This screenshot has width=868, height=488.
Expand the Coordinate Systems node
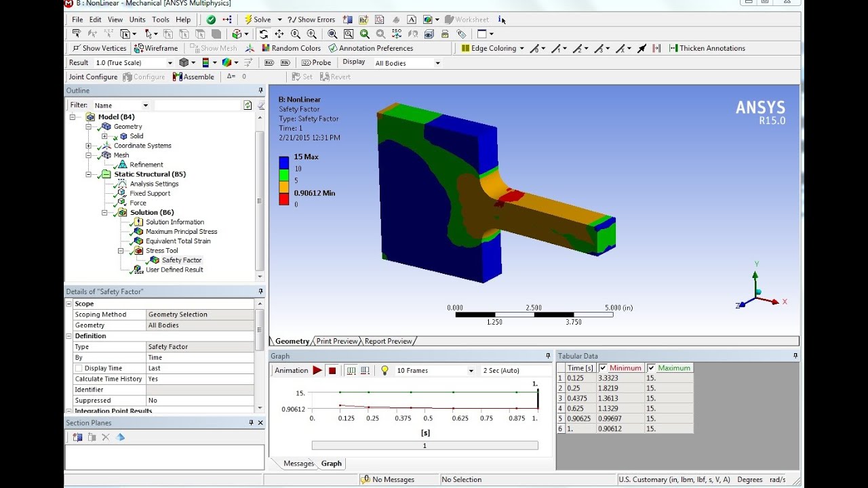(x=89, y=146)
